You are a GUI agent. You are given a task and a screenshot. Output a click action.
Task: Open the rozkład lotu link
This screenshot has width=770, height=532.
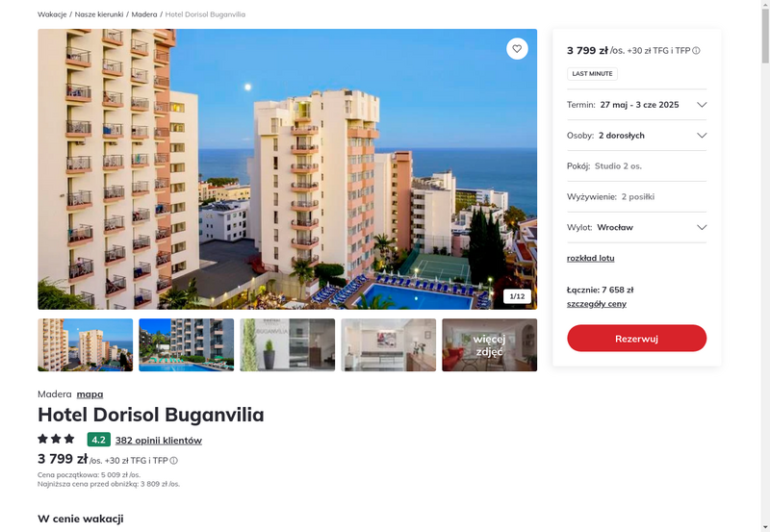pos(590,258)
